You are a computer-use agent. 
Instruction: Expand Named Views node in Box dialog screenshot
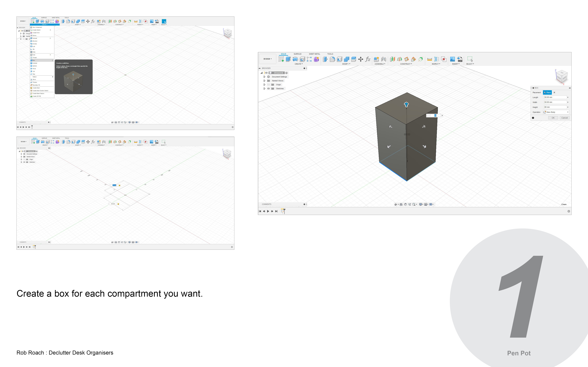pyautogui.click(x=264, y=81)
